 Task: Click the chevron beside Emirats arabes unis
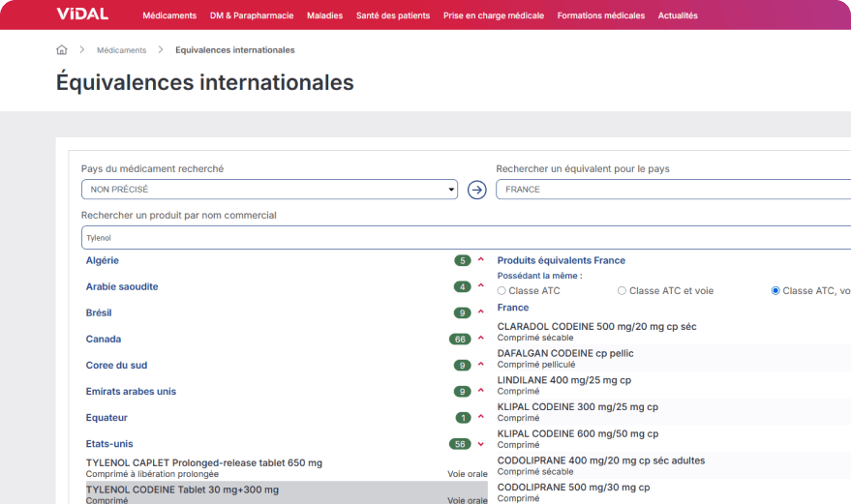pyautogui.click(x=481, y=391)
